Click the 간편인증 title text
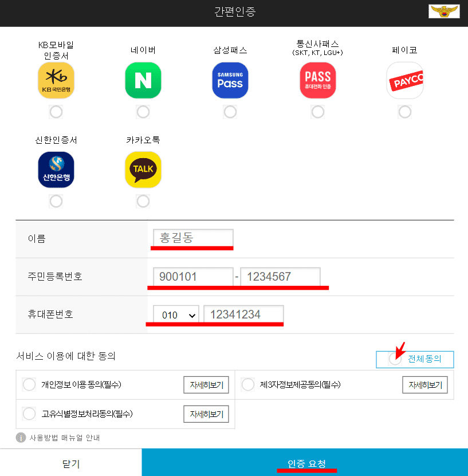 (x=235, y=12)
